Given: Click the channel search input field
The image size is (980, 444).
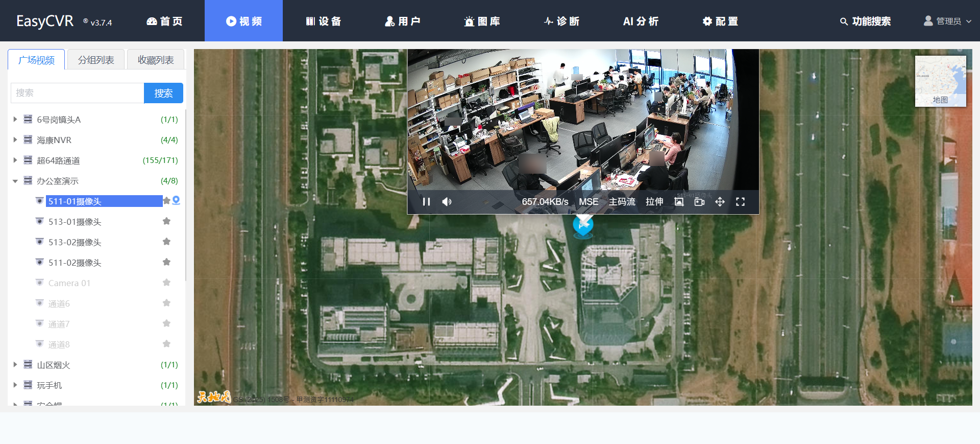Looking at the screenshot, I should click(77, 93).
